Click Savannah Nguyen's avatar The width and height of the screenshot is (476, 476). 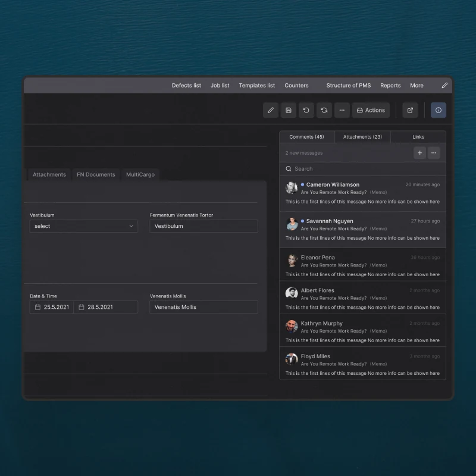(x=292, y=224)
